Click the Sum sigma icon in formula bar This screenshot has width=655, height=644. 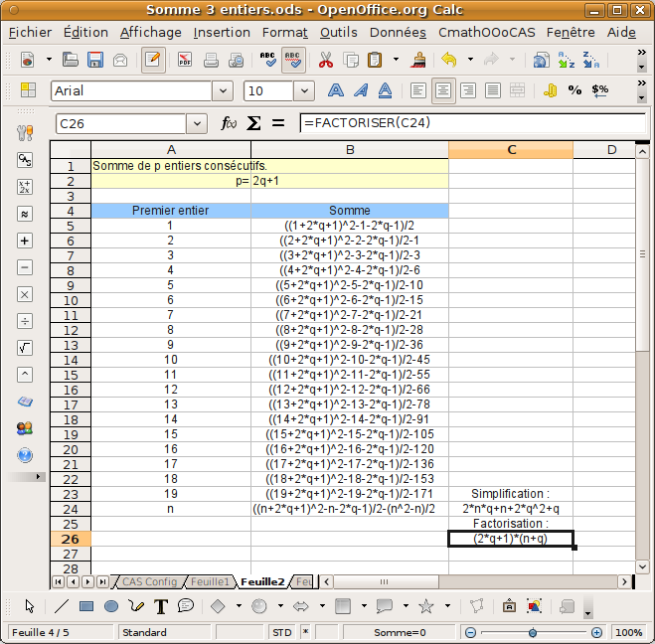[253, 124]
